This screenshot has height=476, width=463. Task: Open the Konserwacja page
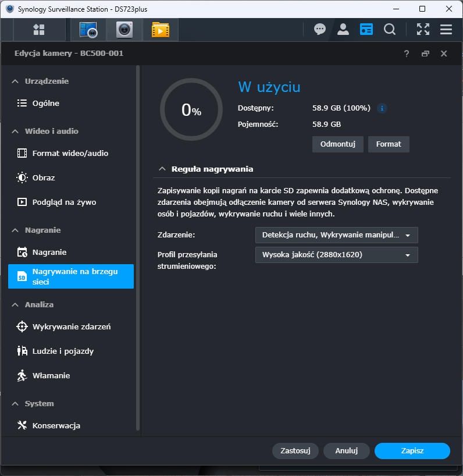coord(71,425)
